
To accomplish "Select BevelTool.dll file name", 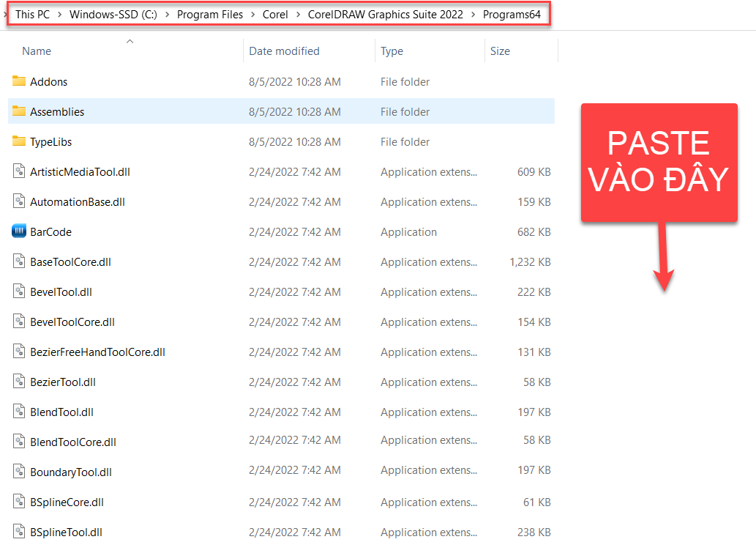I will [61, 292].
